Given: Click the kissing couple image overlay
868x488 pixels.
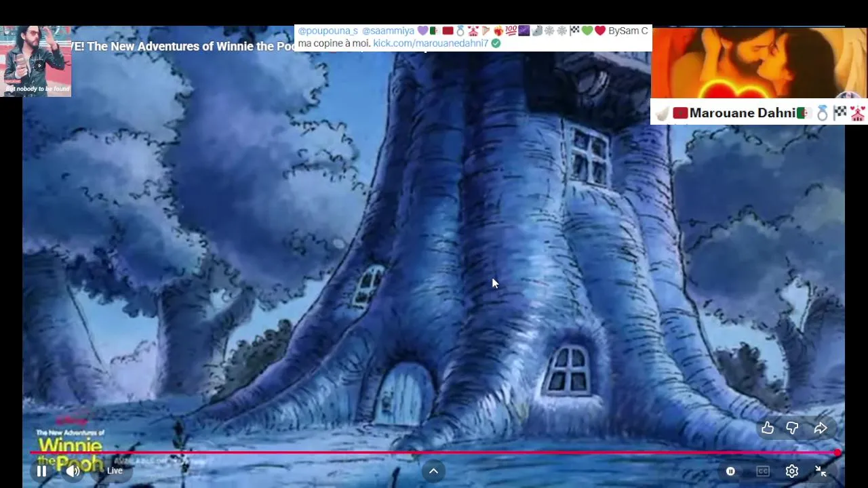Looking at the screenshot, I should 759,63.
